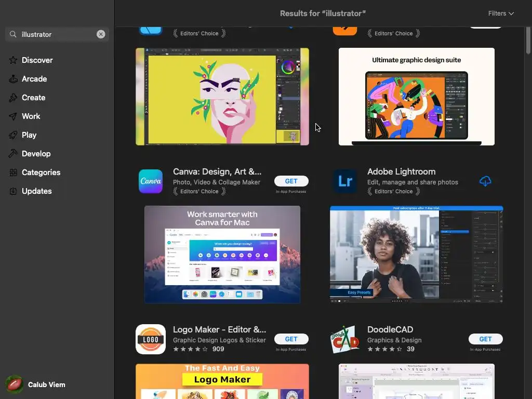Go to the Create section
Image resolution: width=532 pixels, height=399 pixels.
[33, 97]
